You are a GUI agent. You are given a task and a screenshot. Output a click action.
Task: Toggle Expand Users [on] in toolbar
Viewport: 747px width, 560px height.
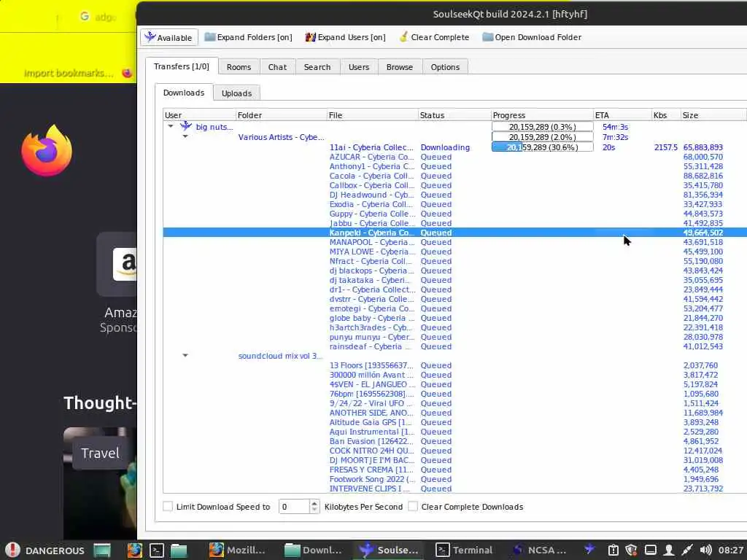[345, 37]
